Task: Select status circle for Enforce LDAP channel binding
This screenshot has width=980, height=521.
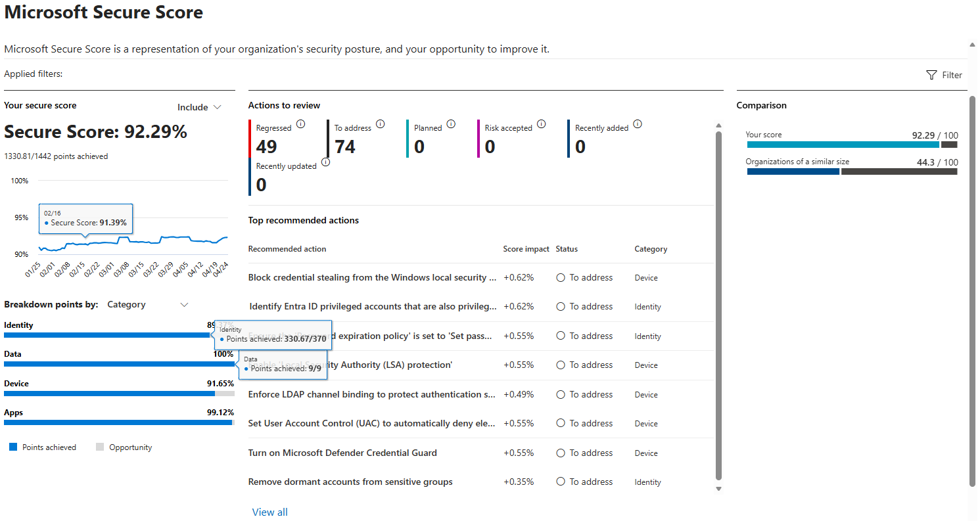Action: pyautogui.click(x=561, y=395)
